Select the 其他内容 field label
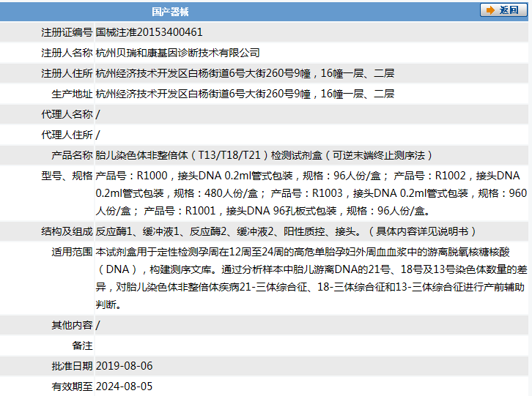 72,325
